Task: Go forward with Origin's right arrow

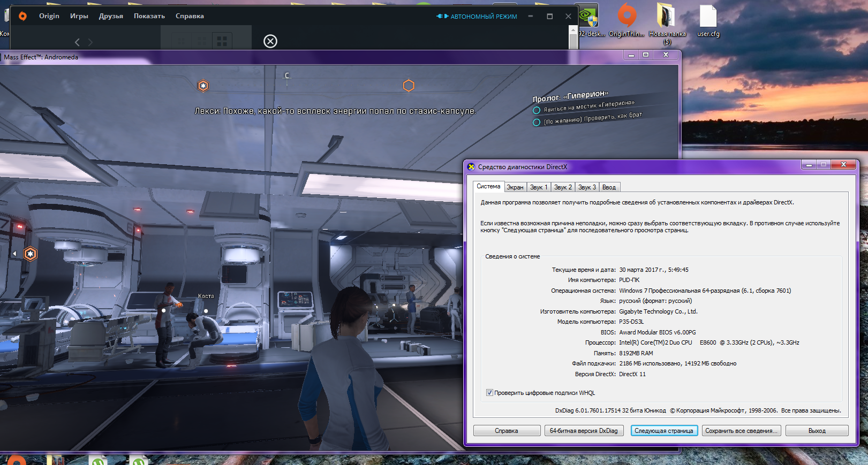Action: coord(90,42)
